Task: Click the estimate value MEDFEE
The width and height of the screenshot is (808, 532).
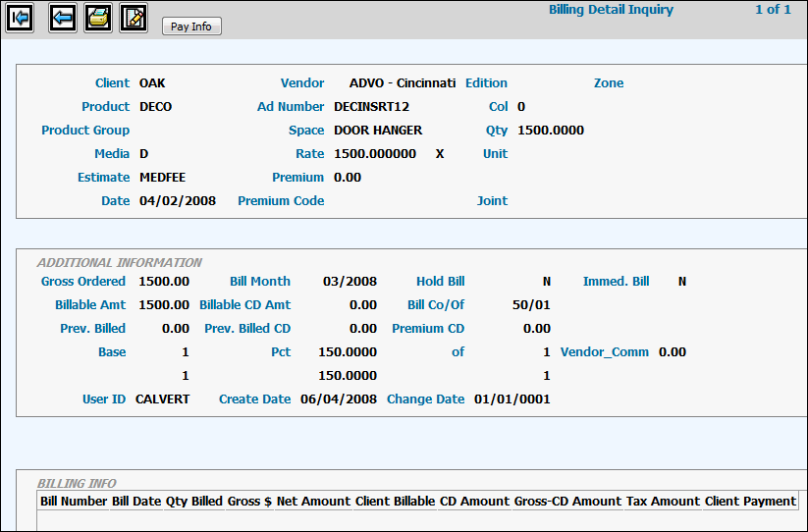Action: click(x=162, y=178)
